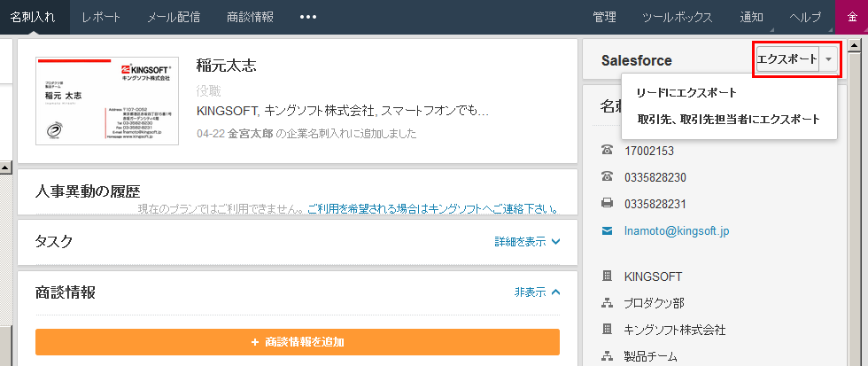
Task: Click phone icon beside 0335828230
Action: [x=608, y=177]
